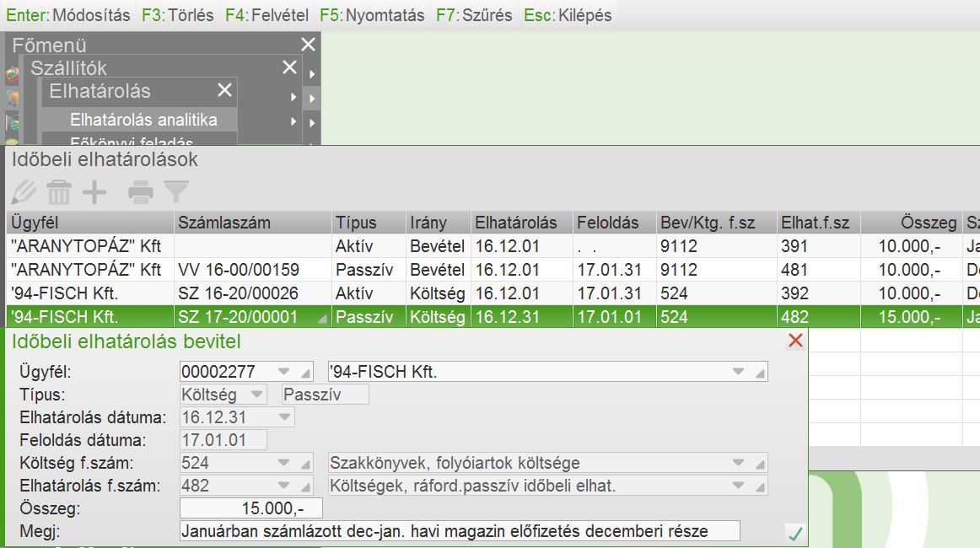Click the Megj note text field

(x=460, y=531)
